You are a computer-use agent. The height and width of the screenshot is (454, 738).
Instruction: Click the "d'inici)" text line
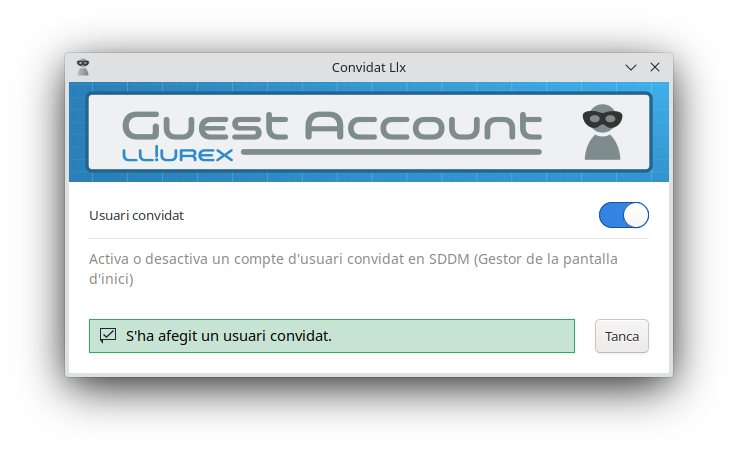[111, 279]
